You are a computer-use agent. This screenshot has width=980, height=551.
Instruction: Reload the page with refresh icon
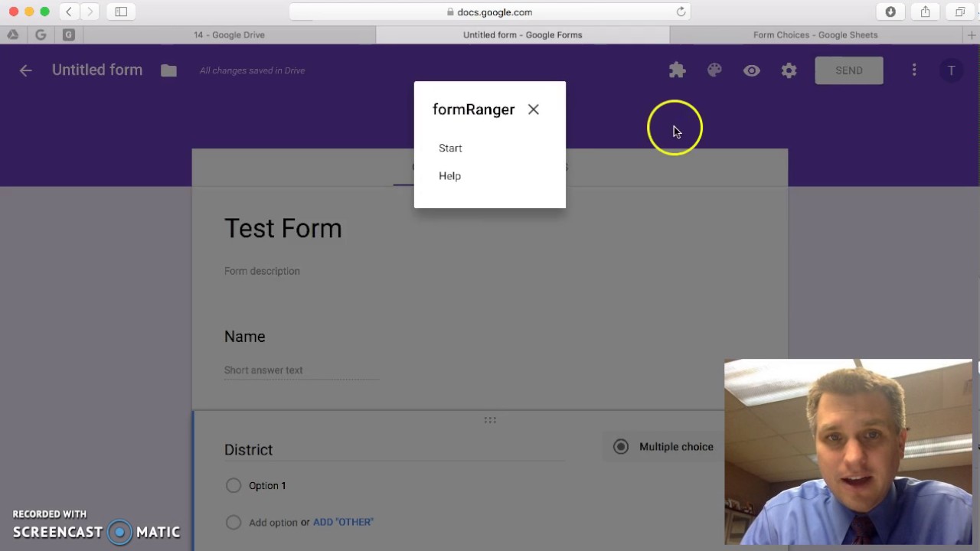(x=681, y=11)
